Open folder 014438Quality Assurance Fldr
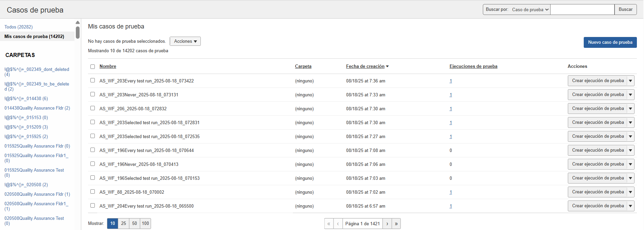 [x=37, y=108]
